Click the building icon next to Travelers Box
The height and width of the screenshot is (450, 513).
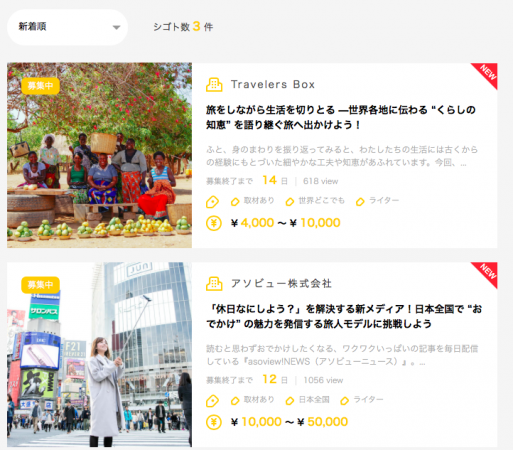point(214,85)
